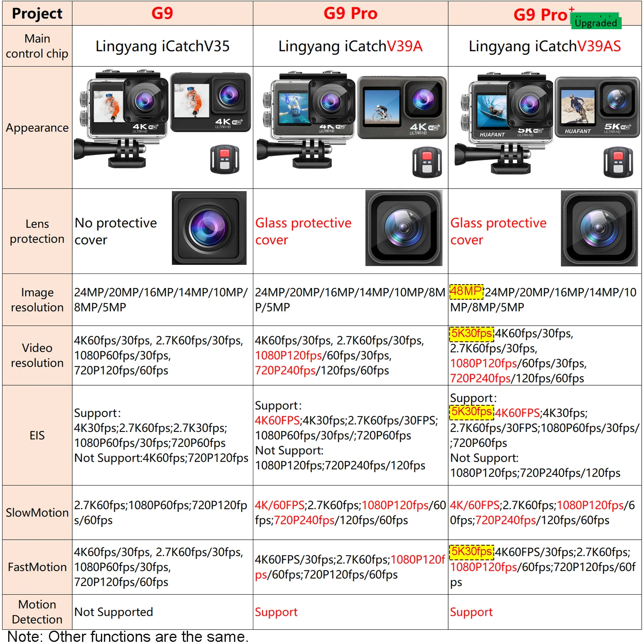Click G9 Pro red 720P240fps video resolution
The image size is (644, 644).
coord(286,371)
